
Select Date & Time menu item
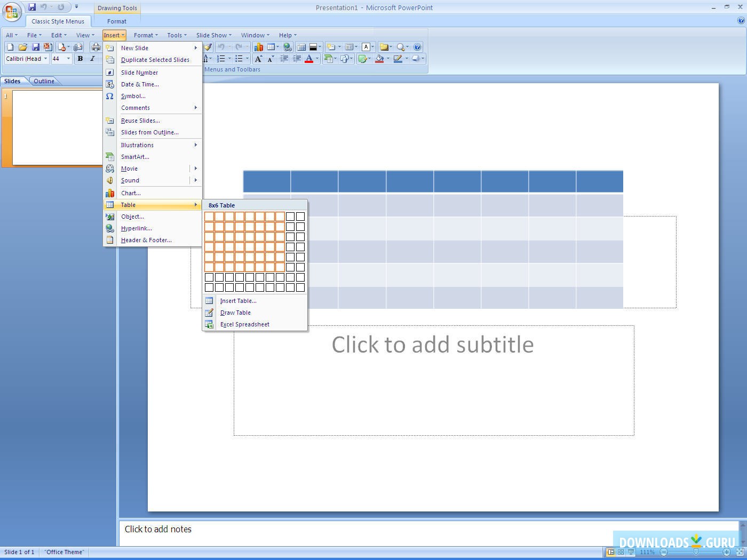(153, 84)
